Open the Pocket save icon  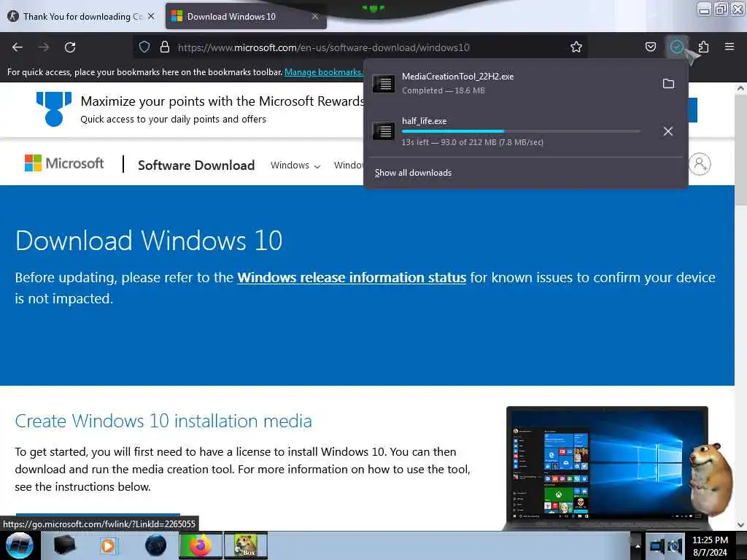tap(650, 47)
